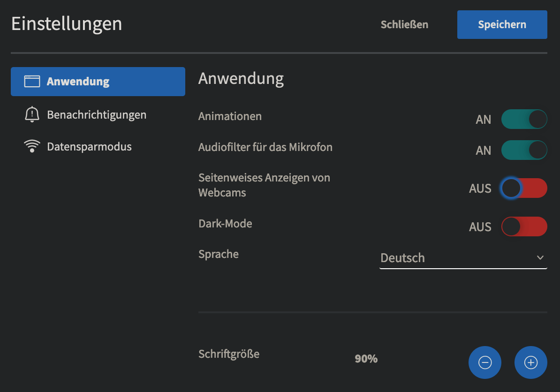This screenshot has height=392, width=560.
Task: Open the Datensparmodus tab
Action: click(x=89, y=147)
